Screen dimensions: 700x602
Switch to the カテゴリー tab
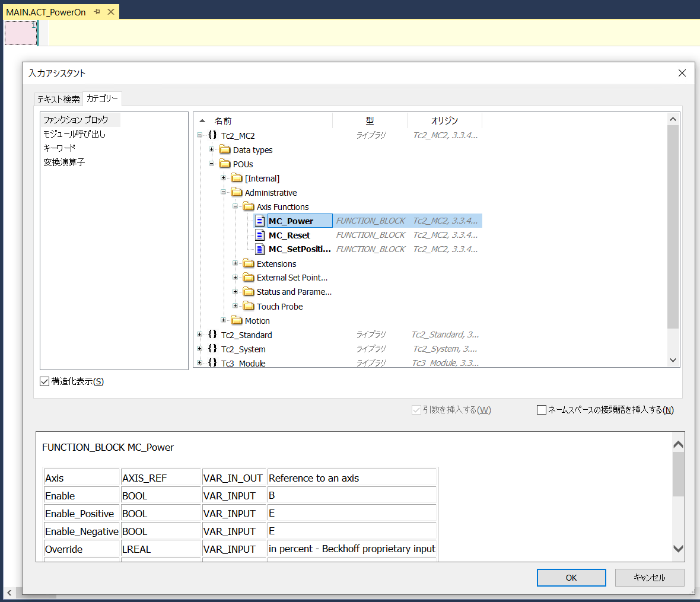point(102,98)
